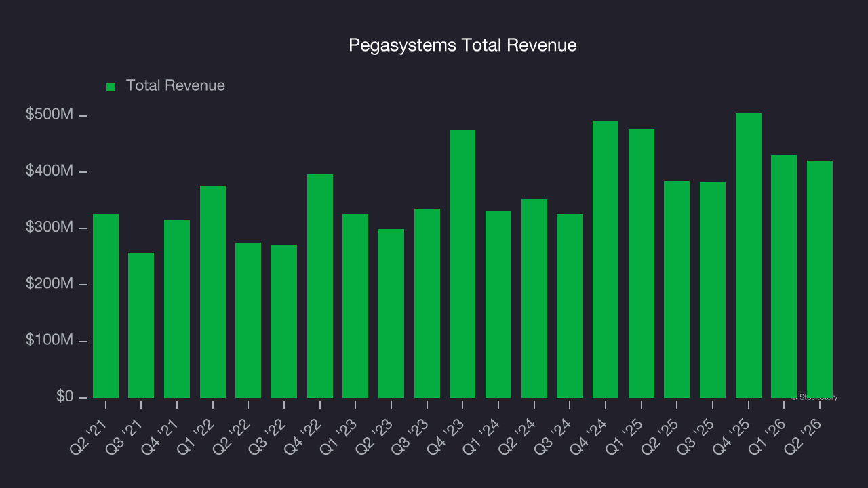Click the $300M y-axis label
The width and height of the screenshot is (868, 488).
(x=49, y=228)
